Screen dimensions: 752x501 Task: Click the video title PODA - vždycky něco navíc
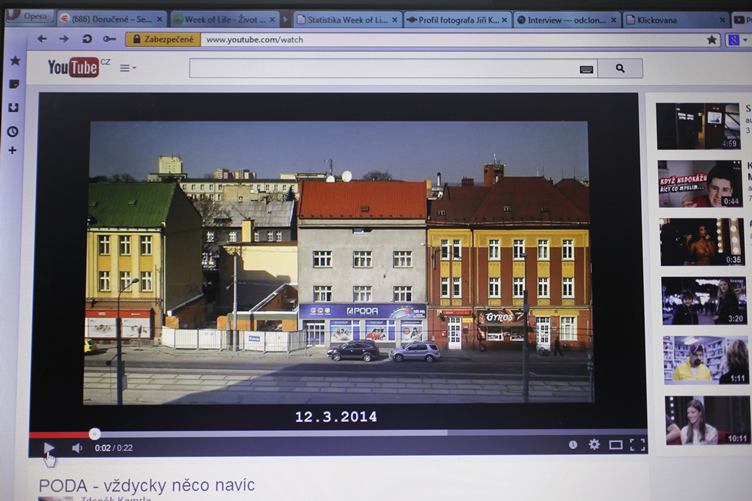147,485
